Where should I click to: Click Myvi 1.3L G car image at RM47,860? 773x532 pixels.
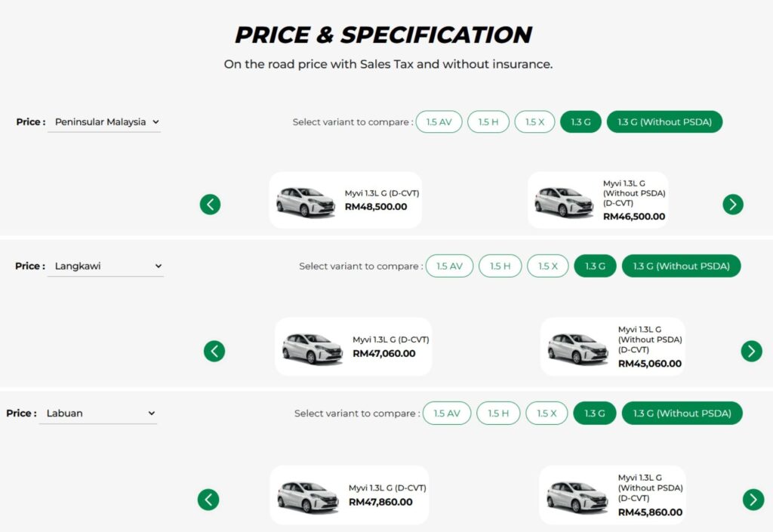point(307,496)
